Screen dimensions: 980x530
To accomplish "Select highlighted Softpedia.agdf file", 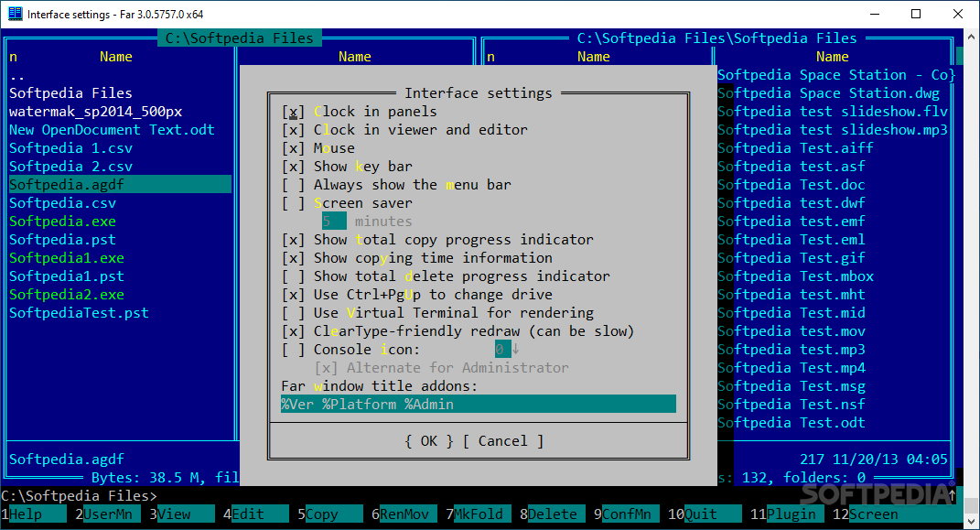I will (120, 185).
